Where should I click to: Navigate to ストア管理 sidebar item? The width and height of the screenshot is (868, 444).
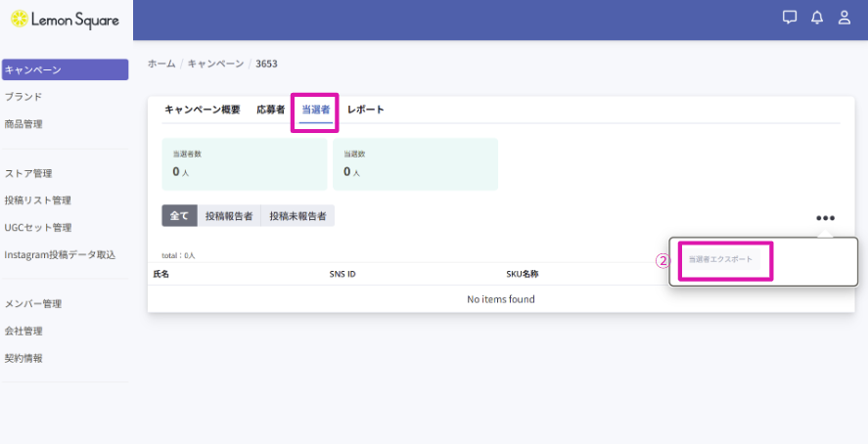pos(28,174)
